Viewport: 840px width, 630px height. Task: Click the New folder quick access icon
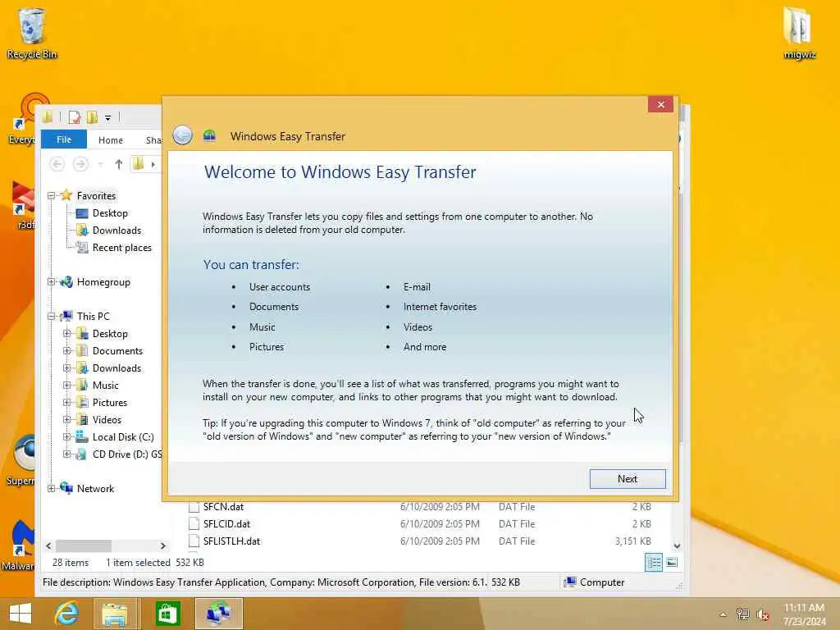pos(92,116)
